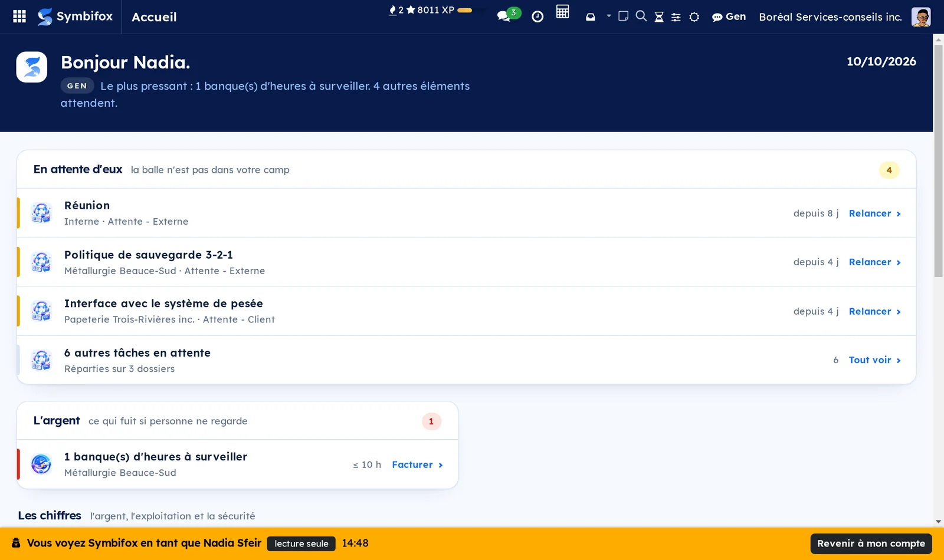
Task: Click Facturer for Métallurgie Beauce-Sud
Action: click(x=417, y=465)
